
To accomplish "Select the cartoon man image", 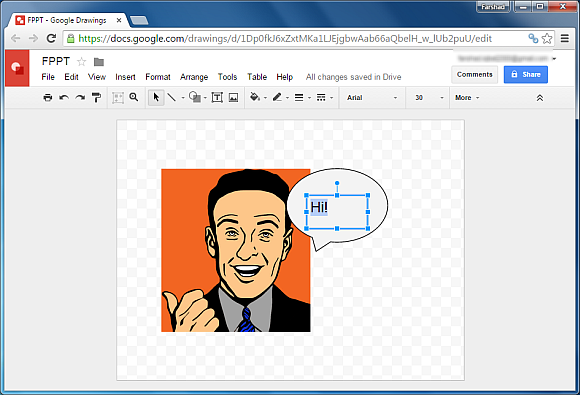I will 236,250.
